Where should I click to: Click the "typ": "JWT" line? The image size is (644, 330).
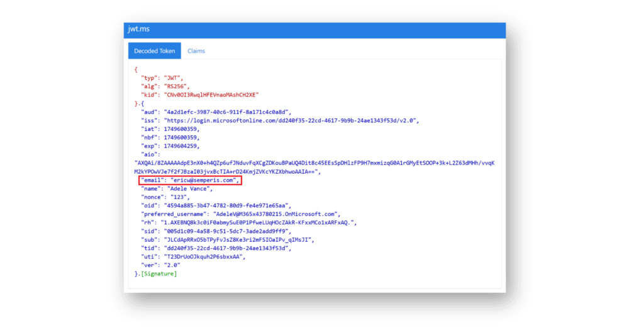162,77
